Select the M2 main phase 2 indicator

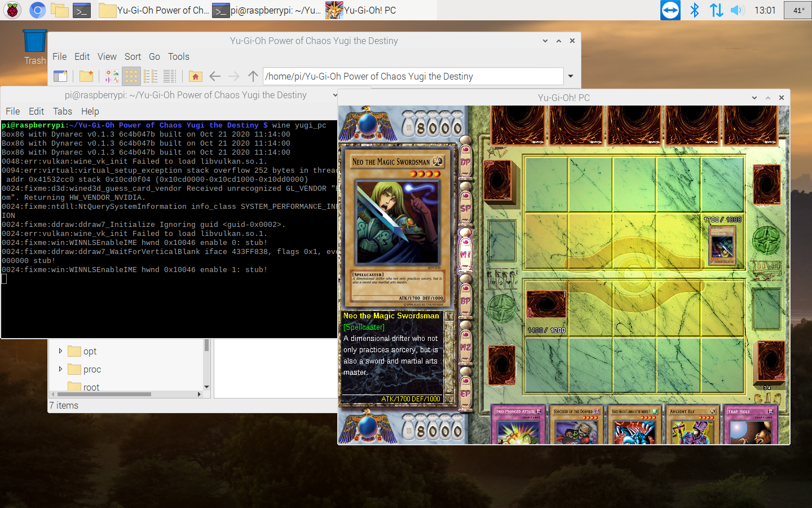[465, 347]
